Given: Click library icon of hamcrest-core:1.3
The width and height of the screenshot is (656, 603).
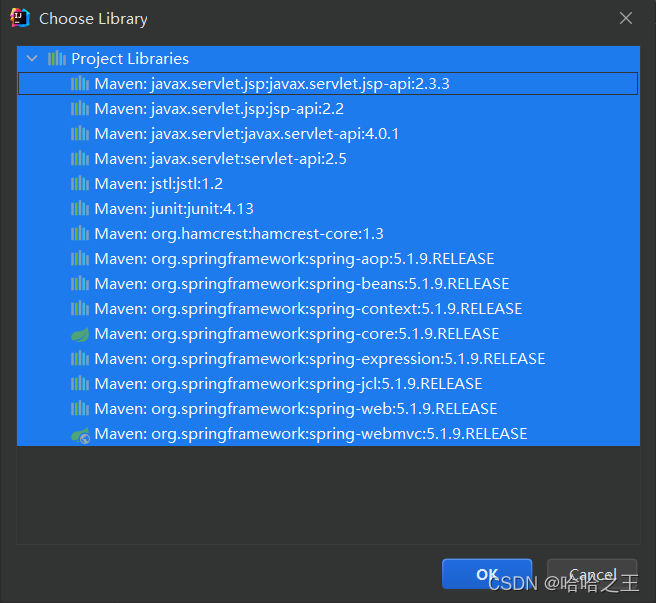Looking at the screenshot, I should tap(80, 234).
